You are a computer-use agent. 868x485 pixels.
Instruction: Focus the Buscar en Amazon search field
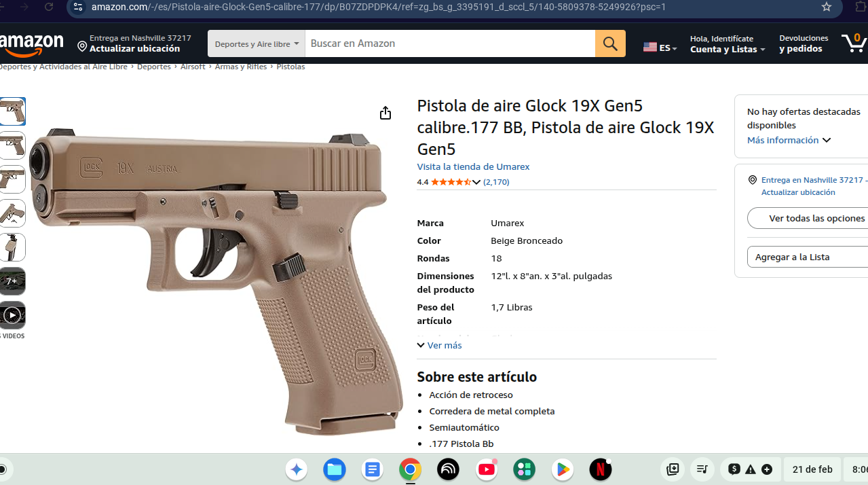click(x=450, y=43)
